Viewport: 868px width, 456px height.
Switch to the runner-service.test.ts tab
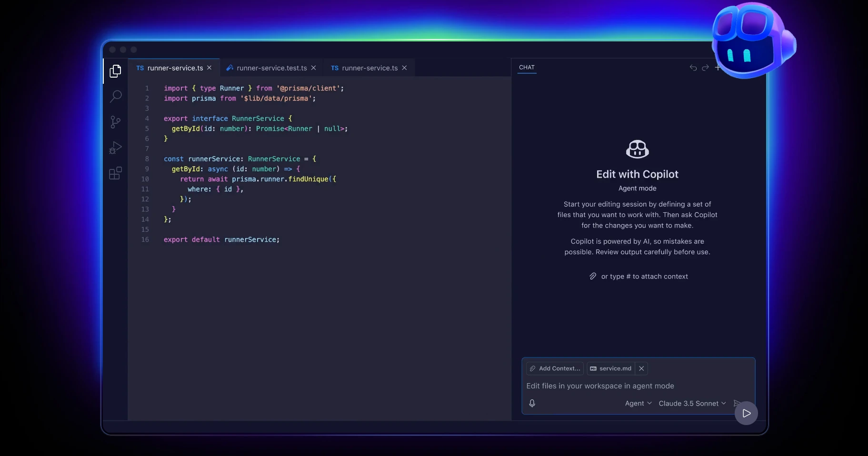click(271, 68)
